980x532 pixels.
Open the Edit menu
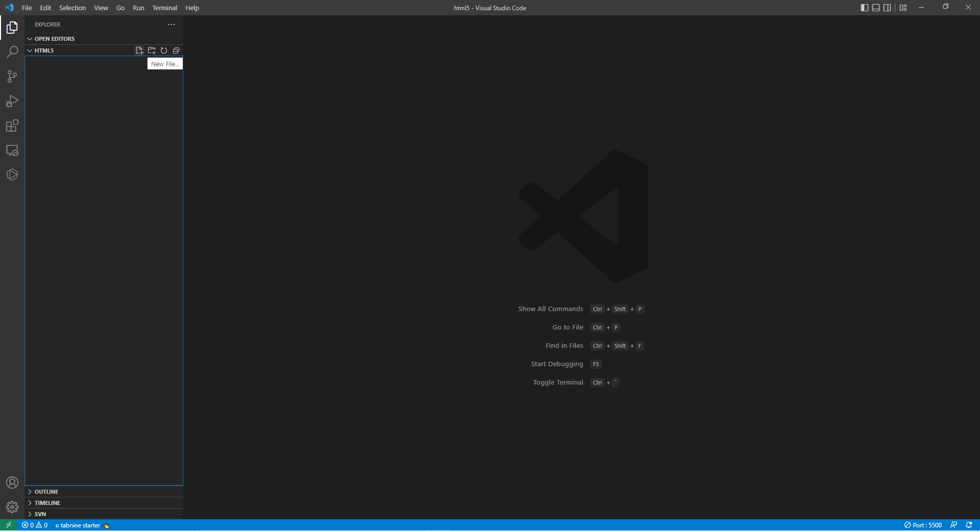(x=45, y=8)
